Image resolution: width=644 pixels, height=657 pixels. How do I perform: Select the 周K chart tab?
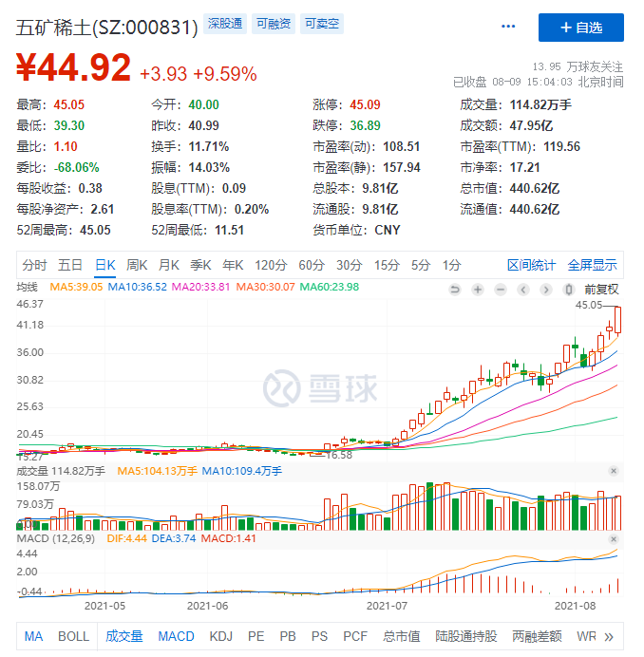137,265
